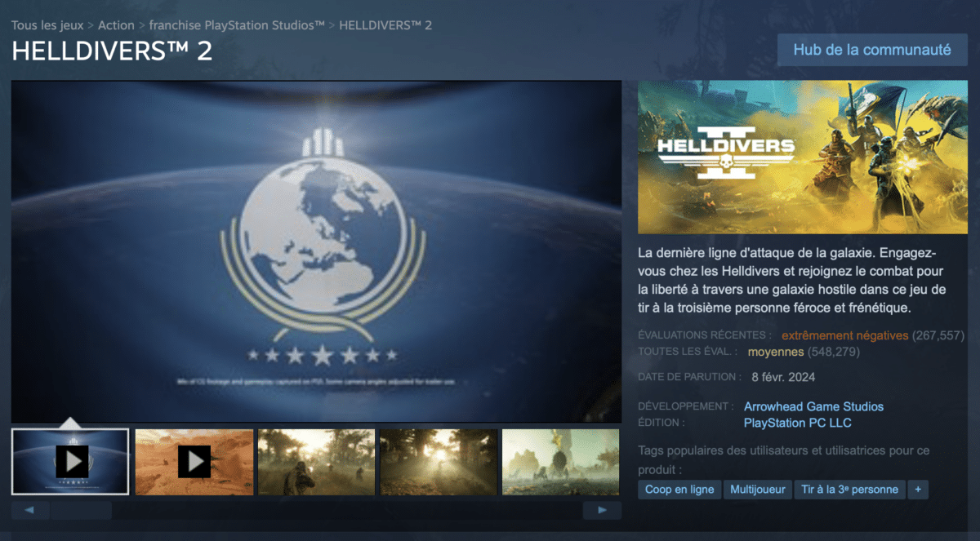Open the developer Arrowhead Game Studios page

813,406
